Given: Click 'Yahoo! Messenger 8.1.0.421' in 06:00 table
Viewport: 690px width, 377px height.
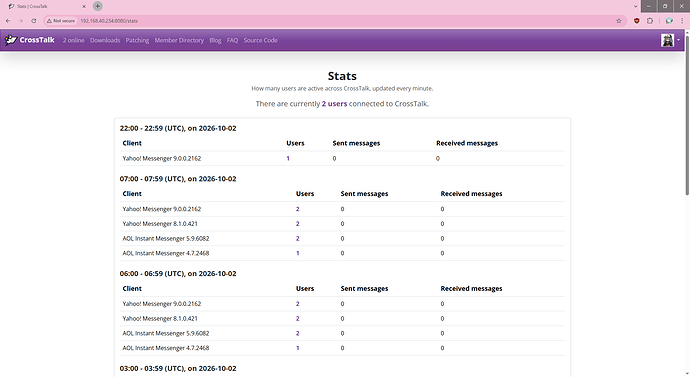Looking at the screenshot, I should tap(160, 318).
